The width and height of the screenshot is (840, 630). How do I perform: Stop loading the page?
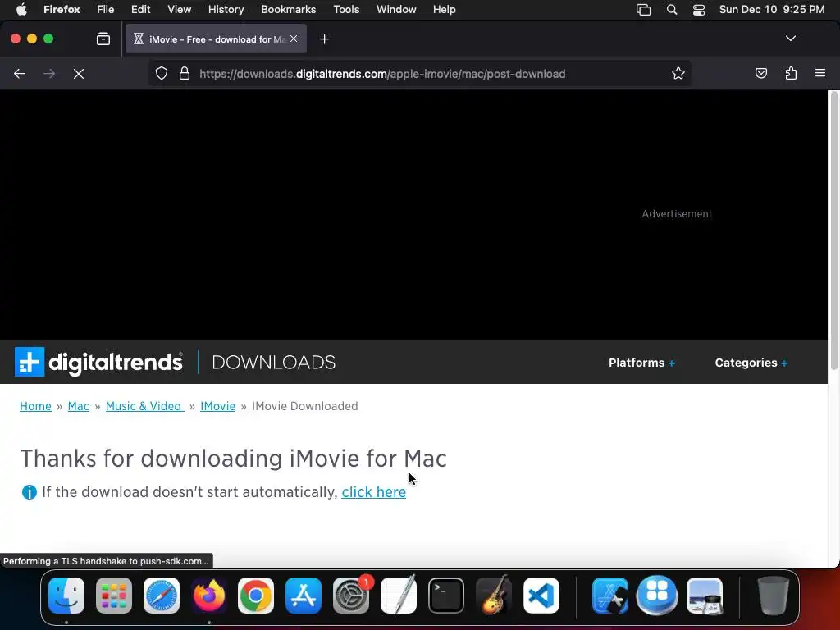79,74
